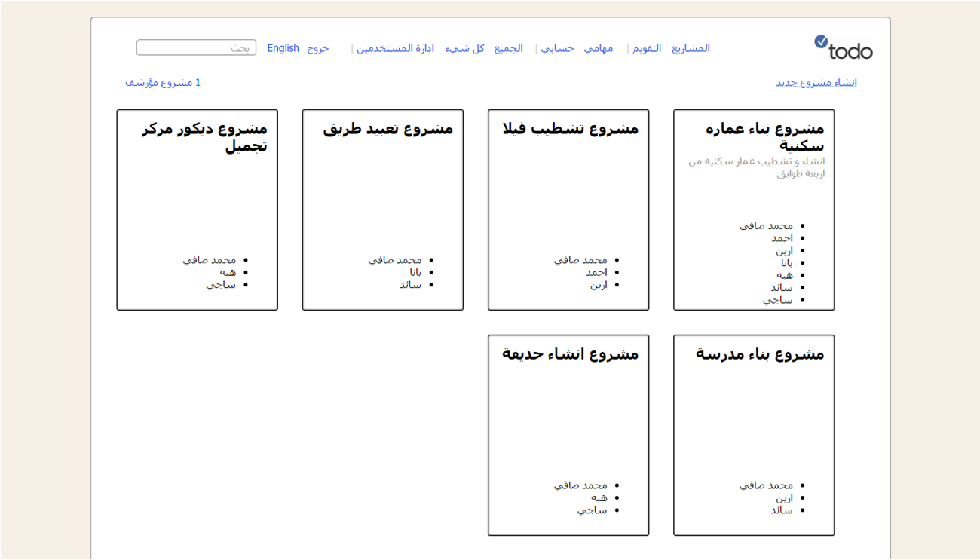
Task: Open project مشروع تشطيب فيلا
Action: [x=571, y=129]
